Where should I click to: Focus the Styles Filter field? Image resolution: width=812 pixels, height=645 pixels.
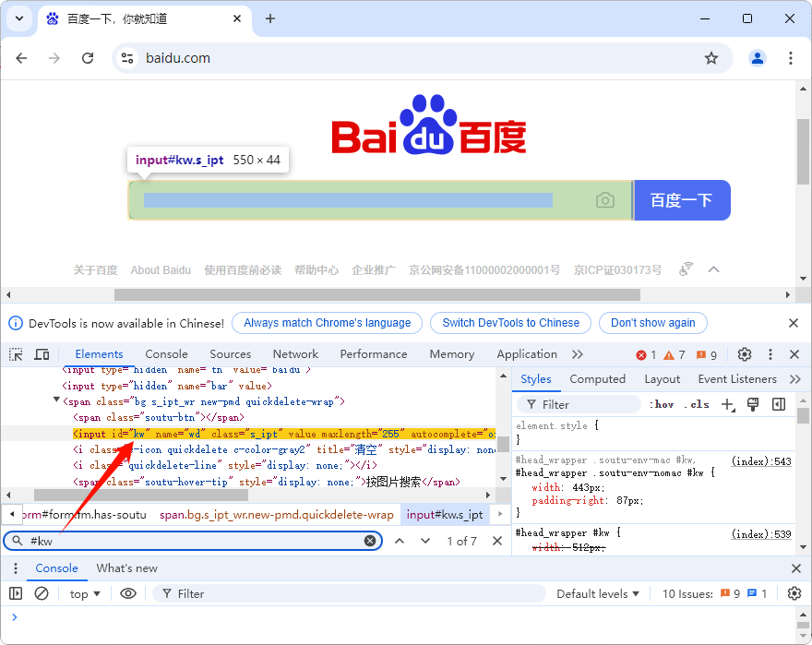(579, 404)
